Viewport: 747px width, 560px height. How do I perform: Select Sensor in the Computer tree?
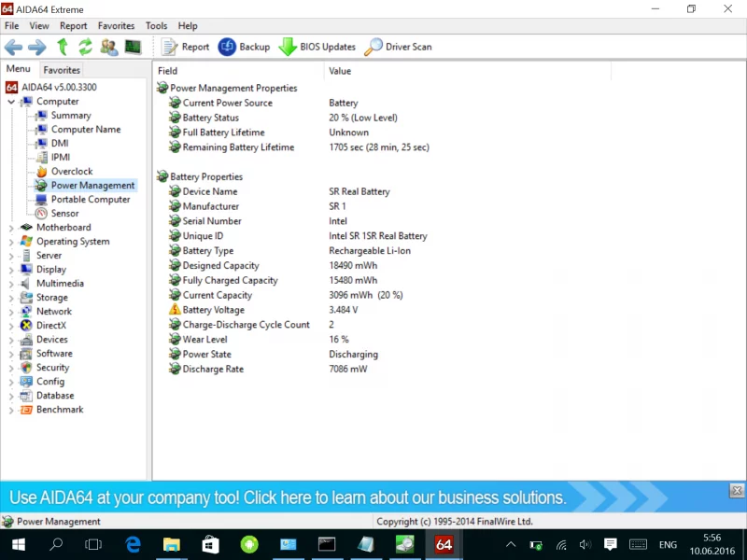pyautogui.click(x=64, y=214)
